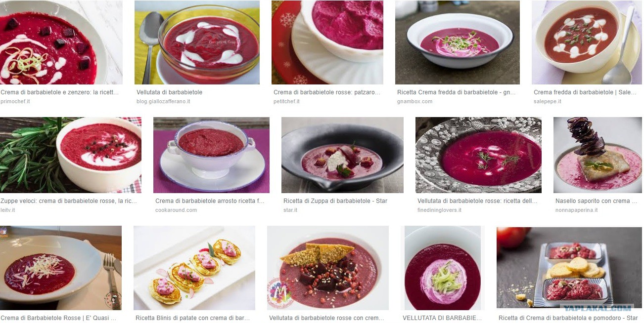Open the blog.giallozafferano.it source link

tap(163, 101)
